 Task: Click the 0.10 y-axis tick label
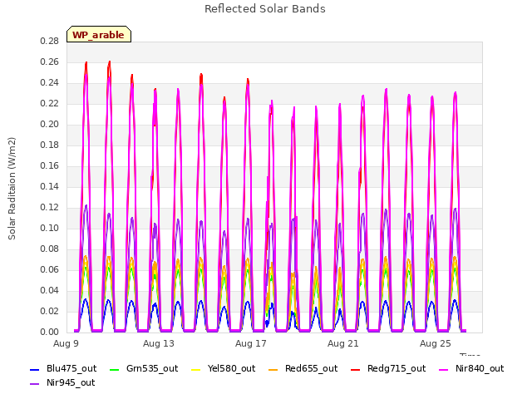point(50,228)
